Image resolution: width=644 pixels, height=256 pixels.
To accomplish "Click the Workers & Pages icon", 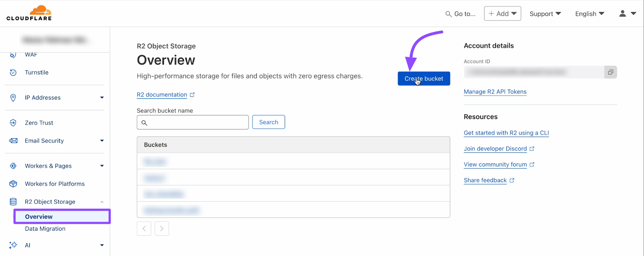I will [13, 166].
